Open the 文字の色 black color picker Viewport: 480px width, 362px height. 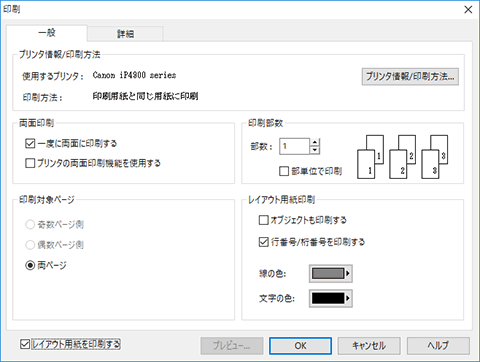click(331, 298)
